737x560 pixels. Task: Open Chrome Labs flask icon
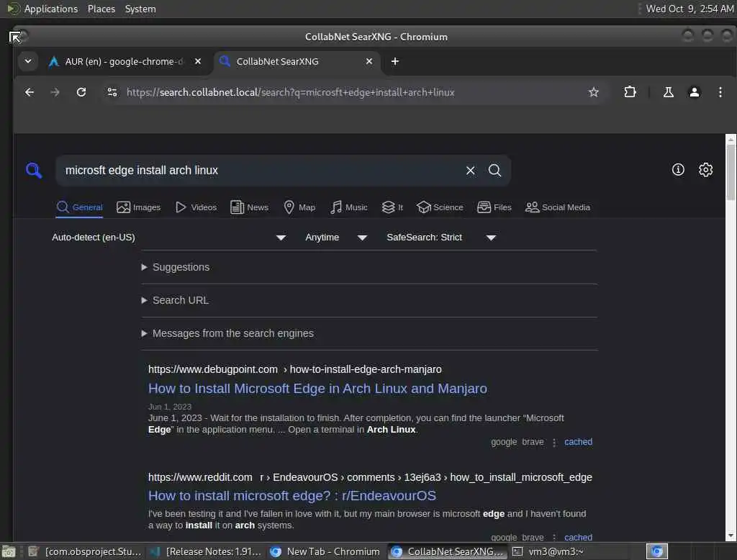(669, 92)
